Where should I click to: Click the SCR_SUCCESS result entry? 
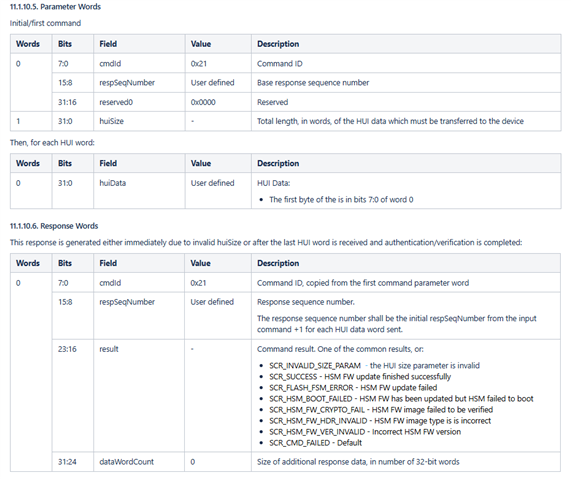coord(360,376)
